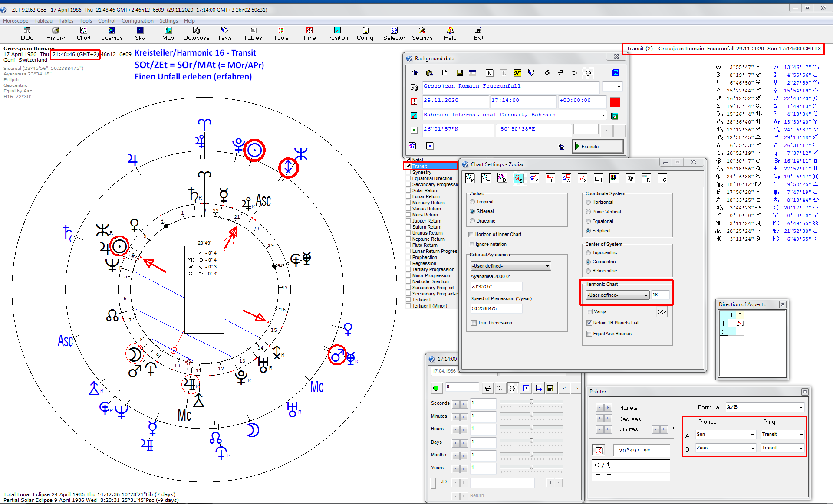
Task: Click the Years slider track
Action: coord(531,467)
